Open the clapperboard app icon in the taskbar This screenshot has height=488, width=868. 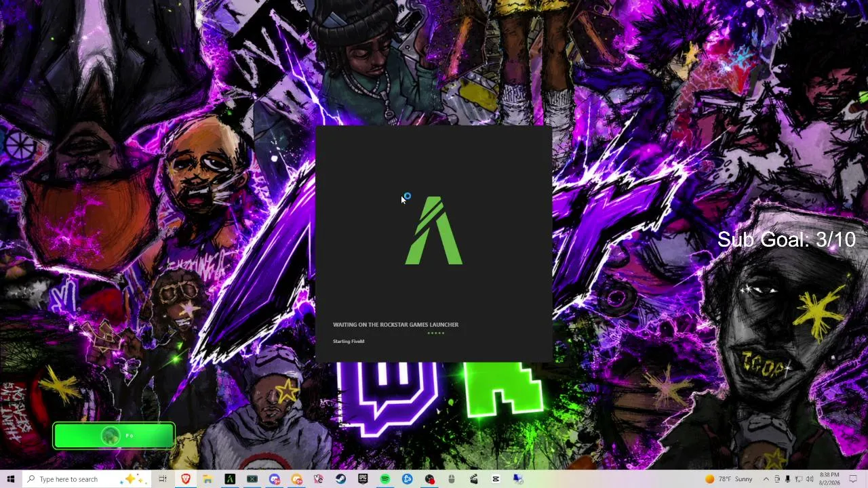point(474,479)
